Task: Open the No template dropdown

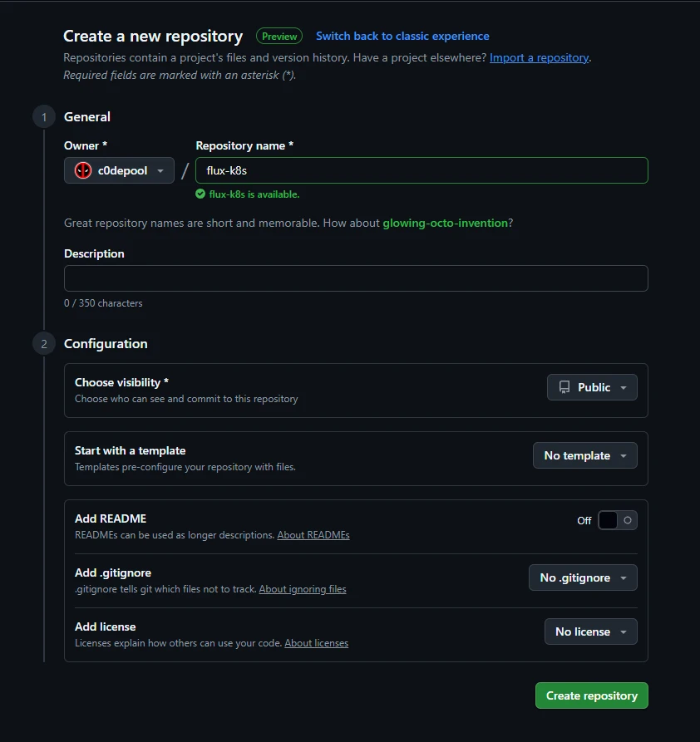Action: [584, 455]
